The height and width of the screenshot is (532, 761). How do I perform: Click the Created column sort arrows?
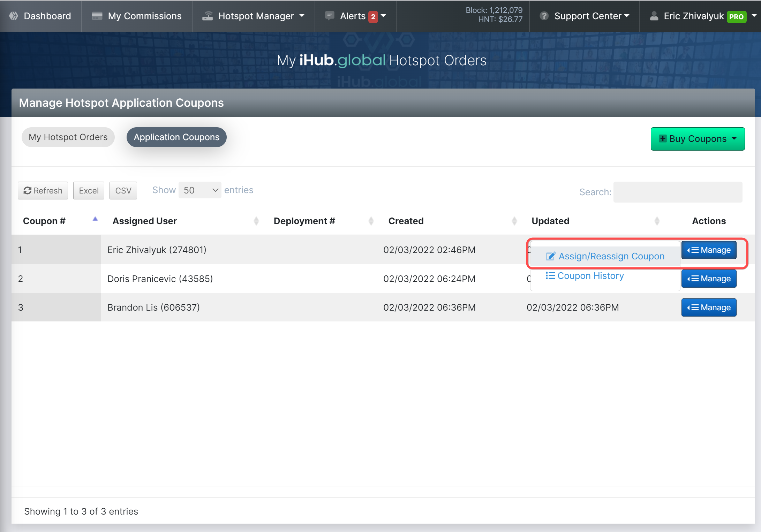(514, 221)
